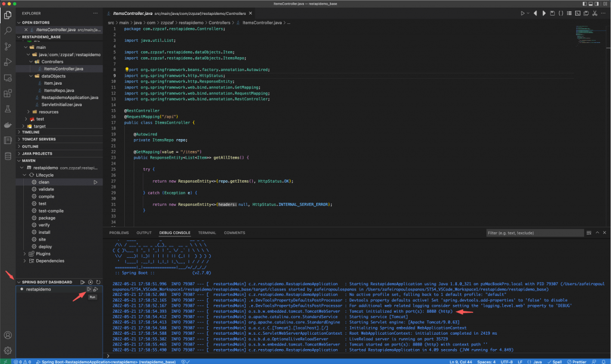Click the Spring Boot launch configuration in status bar
Viewport: 611px width, 364px height.
[x=106, y=362]
